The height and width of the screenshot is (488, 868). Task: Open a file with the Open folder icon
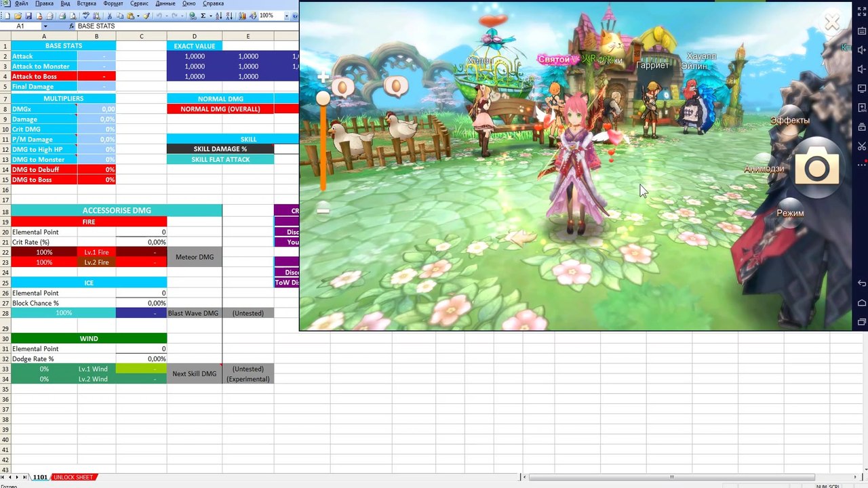[x=18, y=16]
